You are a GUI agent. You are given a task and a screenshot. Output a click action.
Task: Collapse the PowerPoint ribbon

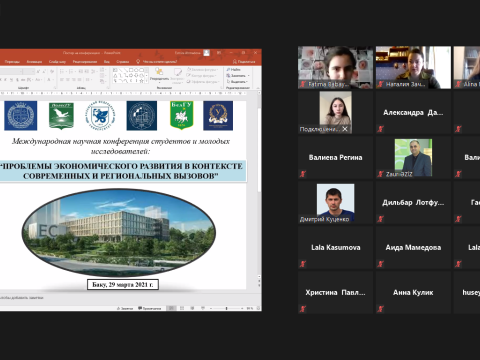pos(258,88)
